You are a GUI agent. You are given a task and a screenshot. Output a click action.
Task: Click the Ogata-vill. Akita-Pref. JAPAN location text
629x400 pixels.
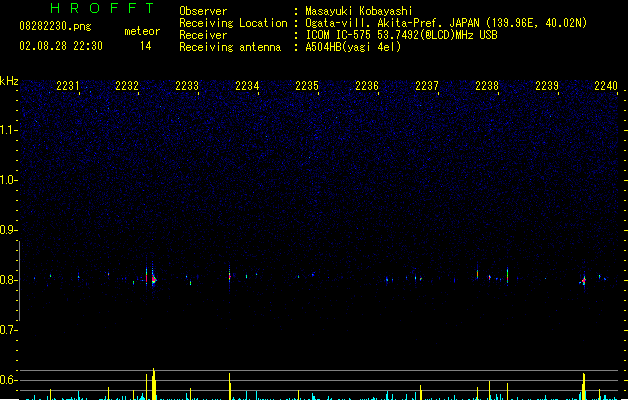coord(446,23)
